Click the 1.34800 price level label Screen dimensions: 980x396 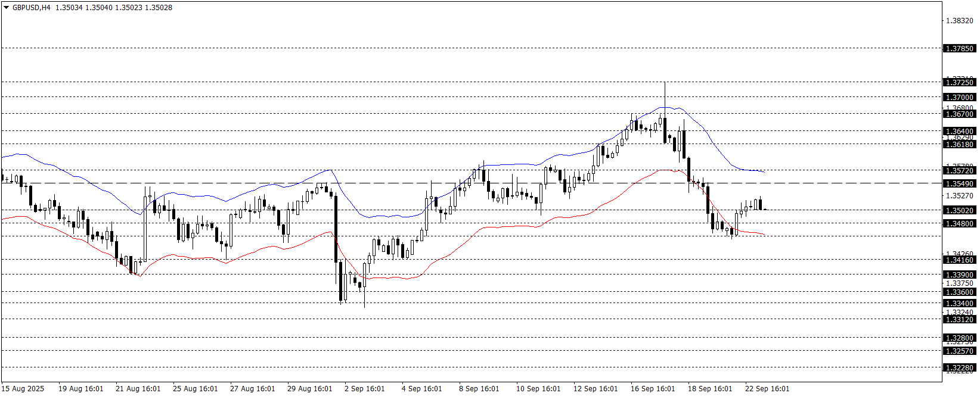pos(960,223)
